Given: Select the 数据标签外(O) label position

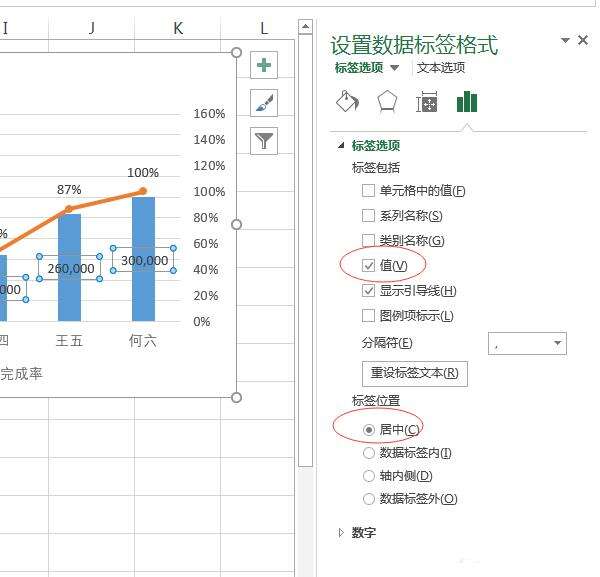Looking at the screenshot, I should [368, 499].
